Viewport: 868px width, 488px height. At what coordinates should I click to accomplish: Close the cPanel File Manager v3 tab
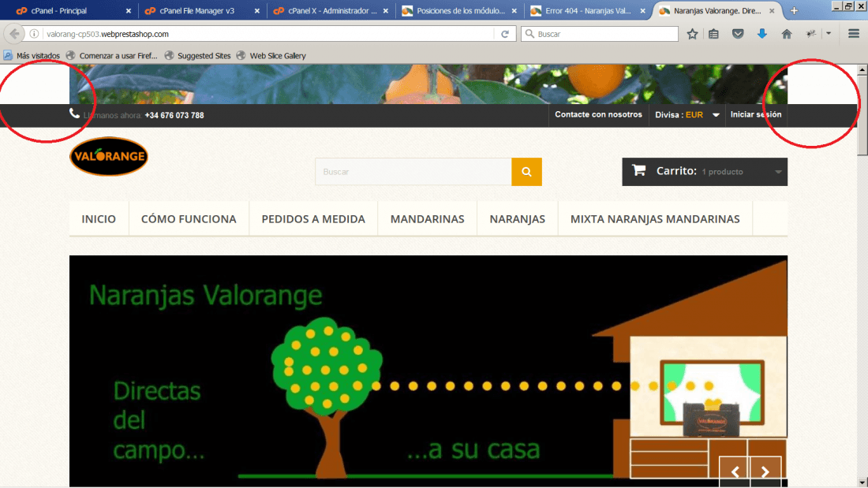pyautogui.click(x=257, y=10)
